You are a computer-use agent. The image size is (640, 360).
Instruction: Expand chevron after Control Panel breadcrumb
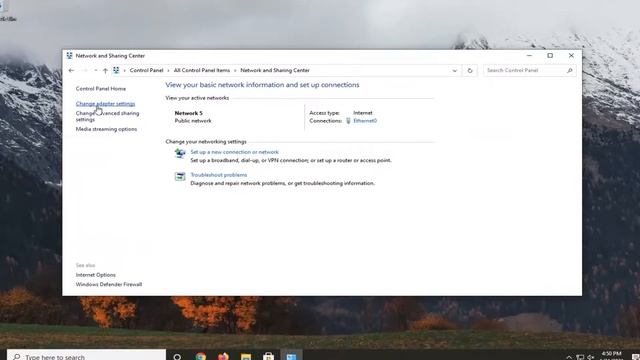[x=168, y=71]
